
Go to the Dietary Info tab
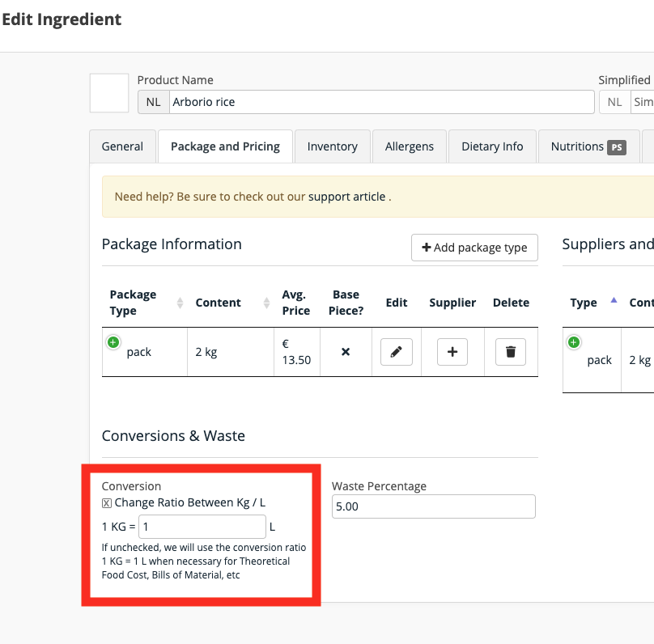(x=492, y=146)
